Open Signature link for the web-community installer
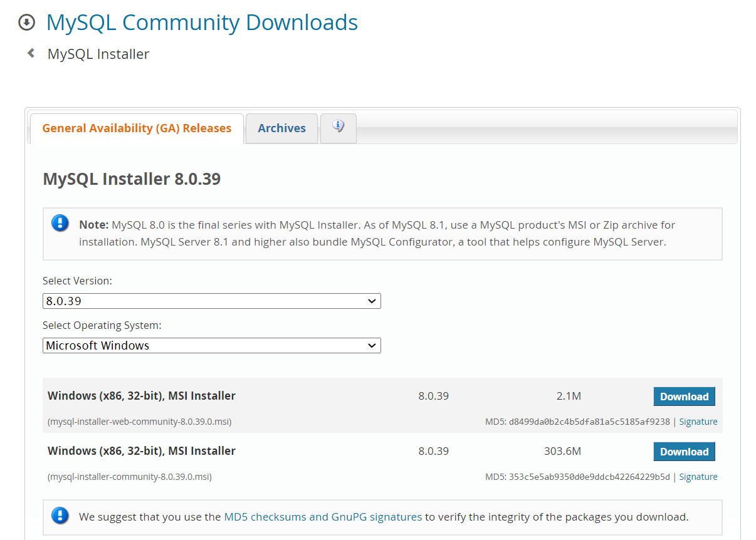 [698, 422]
